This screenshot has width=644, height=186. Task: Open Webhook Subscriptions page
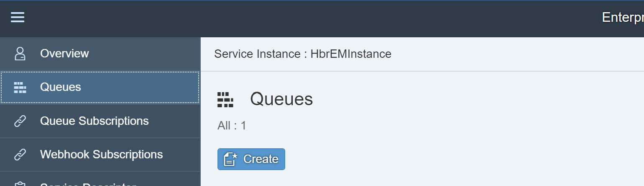[100, 155]
